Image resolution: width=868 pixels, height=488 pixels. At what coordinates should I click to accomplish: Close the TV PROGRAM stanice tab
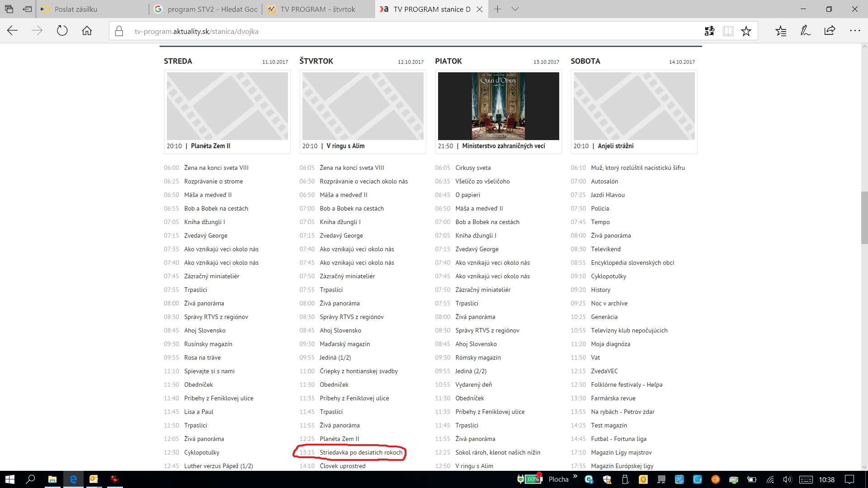click(480, 9)
